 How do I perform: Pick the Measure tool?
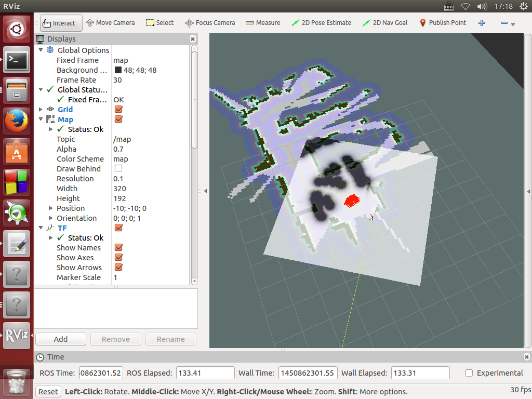point(263,23)
